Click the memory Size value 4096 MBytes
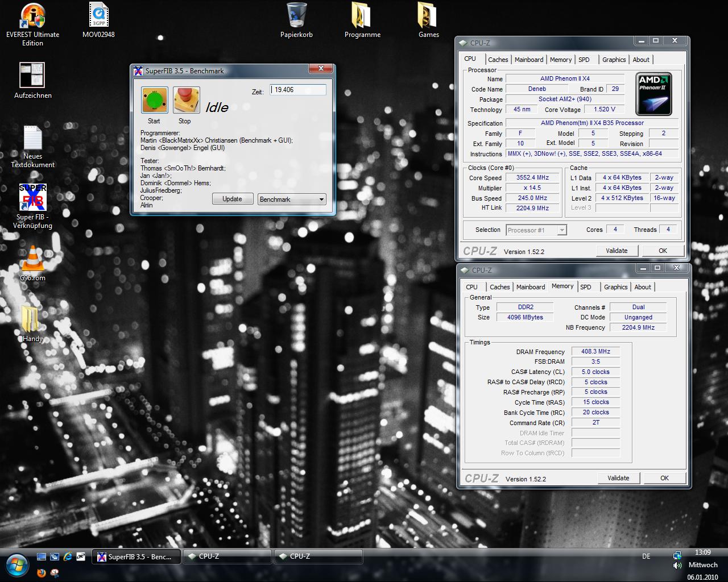This screenshot has width=728, height=582. click(x=525, y=317)
